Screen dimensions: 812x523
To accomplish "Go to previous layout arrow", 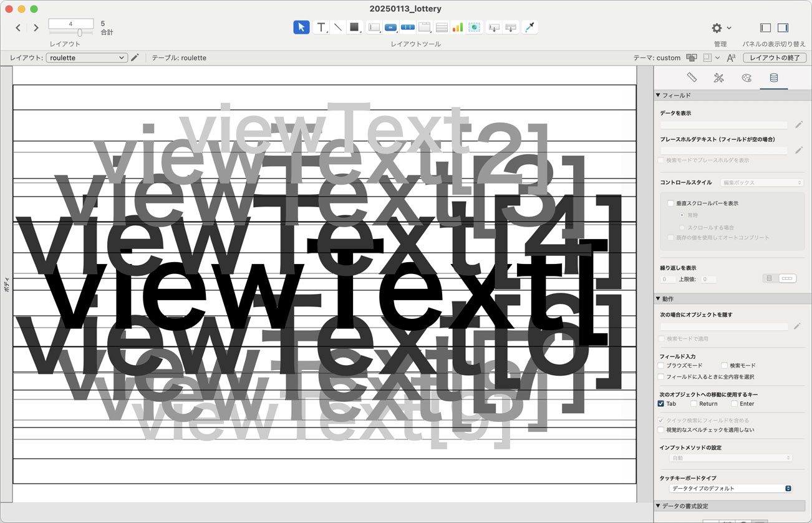I will (x=18, y=27).
